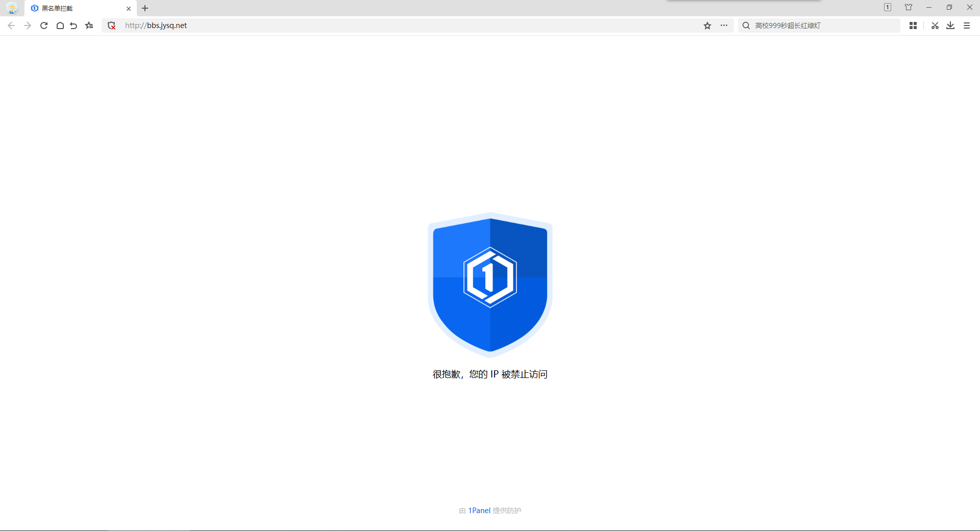Follow the 1Panel link in footer
The height and width of the screenshot is (531, 980).
click(x=479, y=511)
